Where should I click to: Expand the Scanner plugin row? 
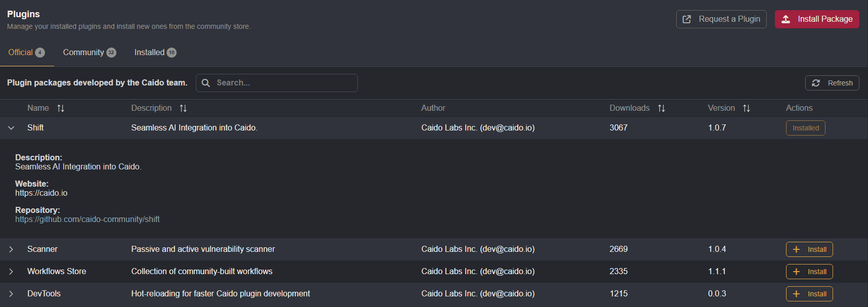(11, 249)
